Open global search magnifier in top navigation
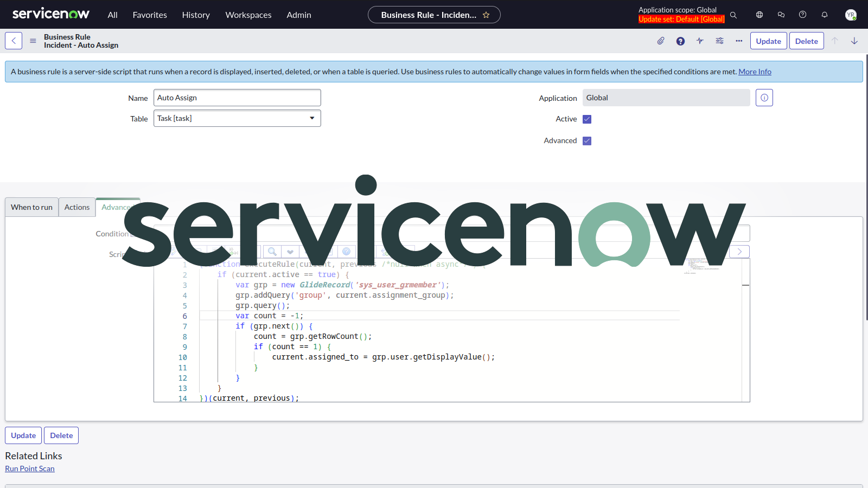The height and width of the screenshot is (488, 868). click(x=733, y=15)
